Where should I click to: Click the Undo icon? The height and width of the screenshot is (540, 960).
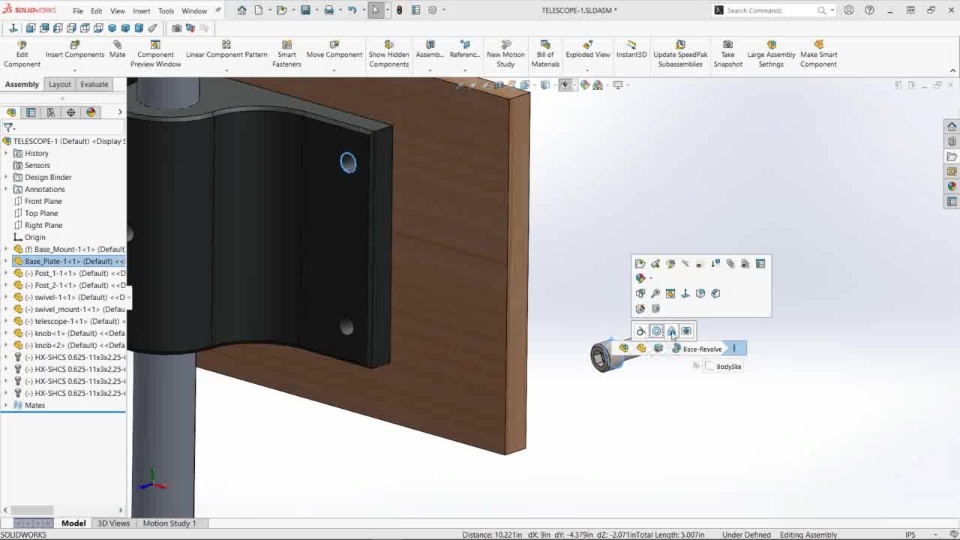[352, 10]
